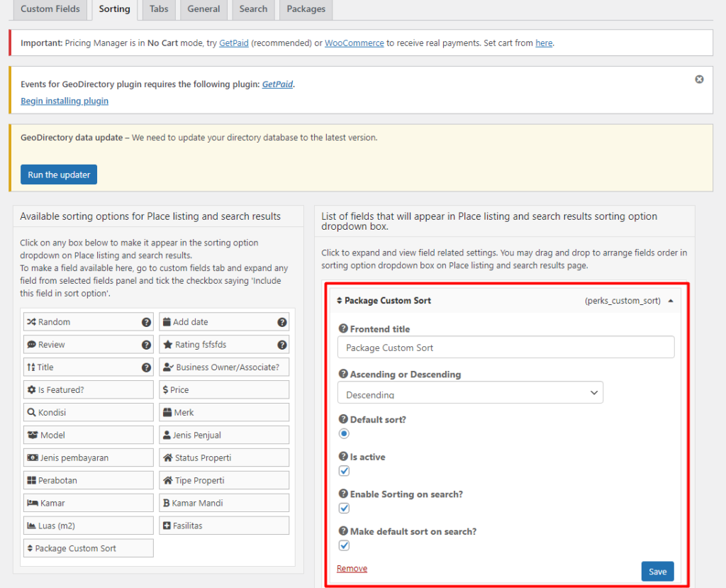Click the help icon next to Title
726x588 pixels.
point(146,367)
